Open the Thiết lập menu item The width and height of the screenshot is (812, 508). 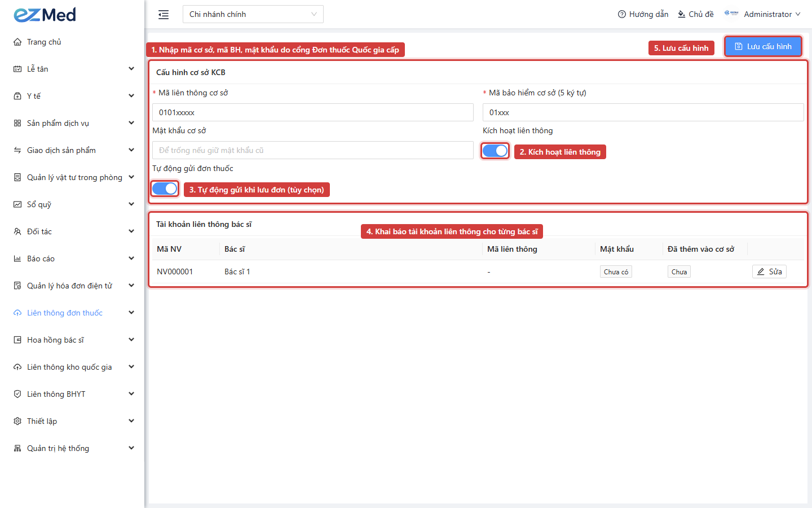(x=72, y=421)
